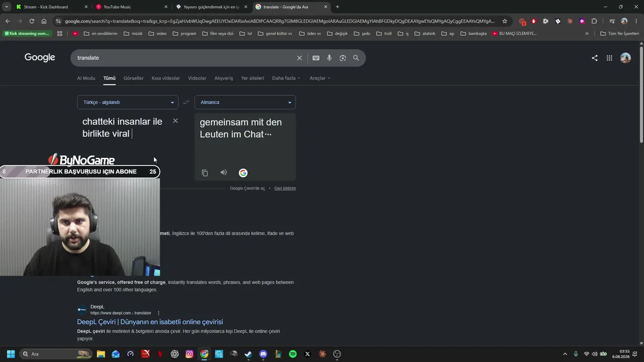644x362 pixels.
Task: Start voice search with microphone icon
Action: (329, 58)
